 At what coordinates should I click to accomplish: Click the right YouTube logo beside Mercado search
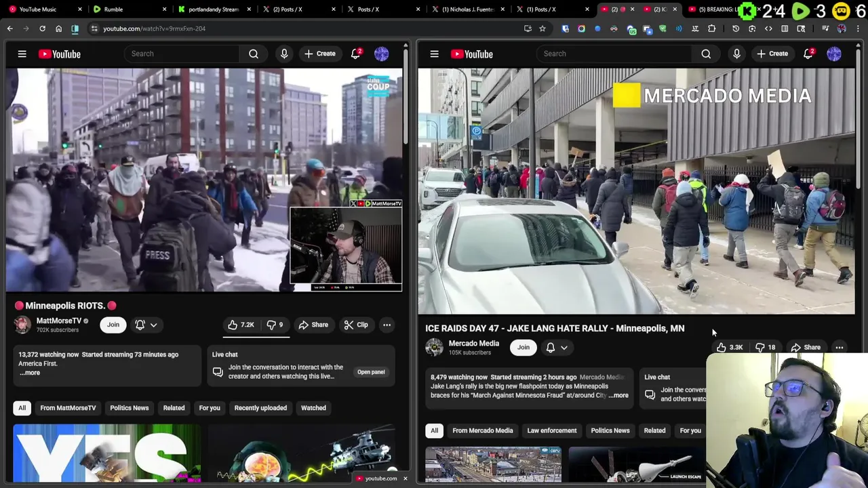(471, 54)
